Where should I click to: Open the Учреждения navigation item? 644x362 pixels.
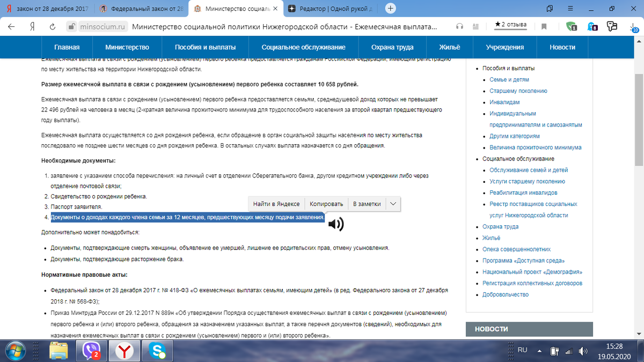(505, 47)
